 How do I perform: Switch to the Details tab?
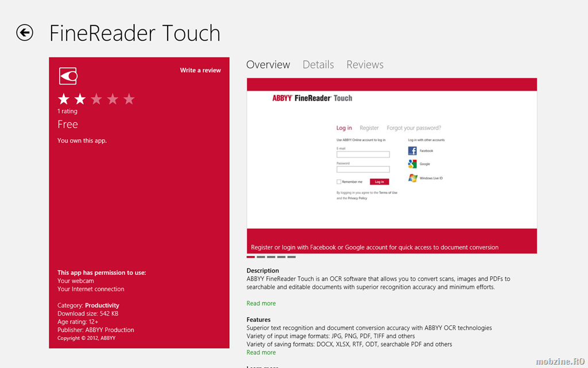coord(318,65)
